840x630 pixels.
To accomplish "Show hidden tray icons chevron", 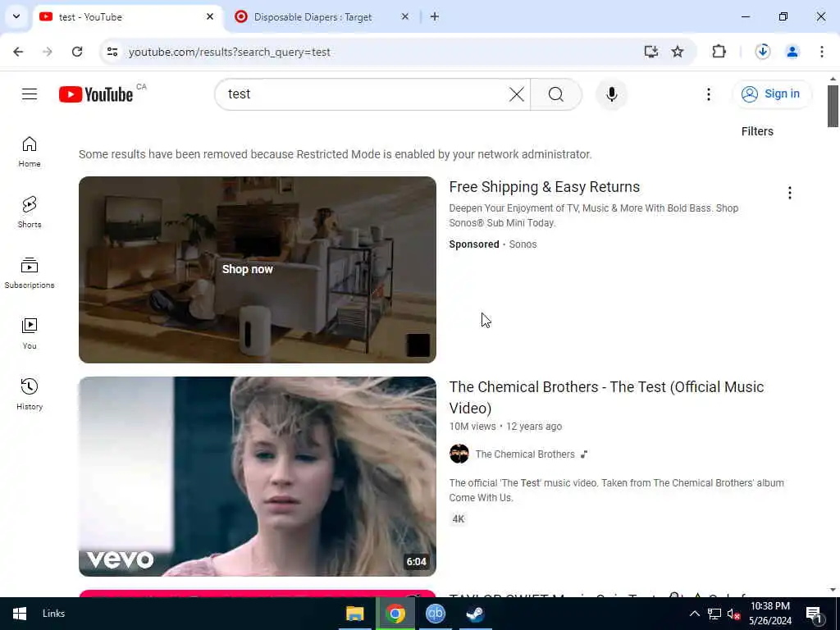I will pos(694,614).
